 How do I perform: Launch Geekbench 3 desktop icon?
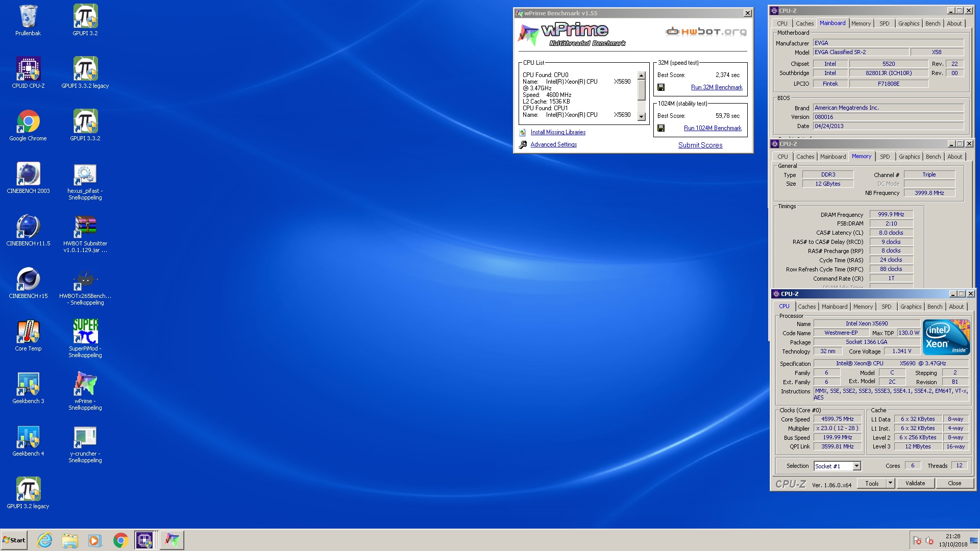[28, 388]
